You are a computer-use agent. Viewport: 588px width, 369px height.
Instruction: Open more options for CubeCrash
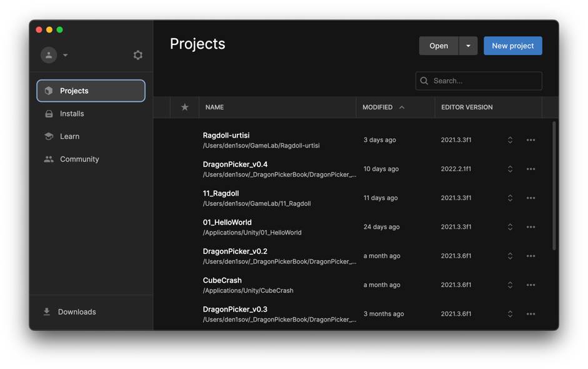tap(531, 285)
